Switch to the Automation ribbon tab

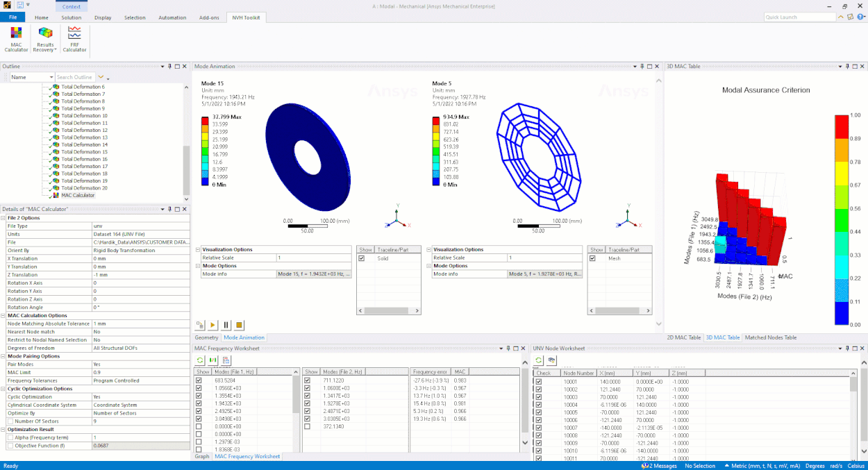pos(172,17)
